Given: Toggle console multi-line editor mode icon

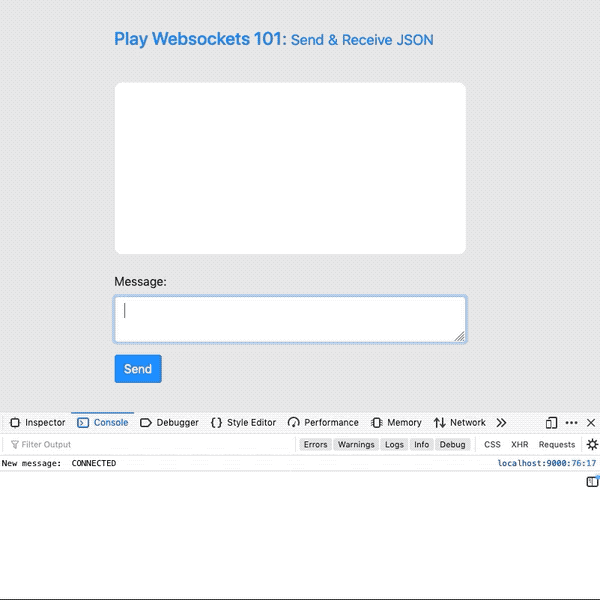Looking at the screenshot, I should click(x=592, y=481).
